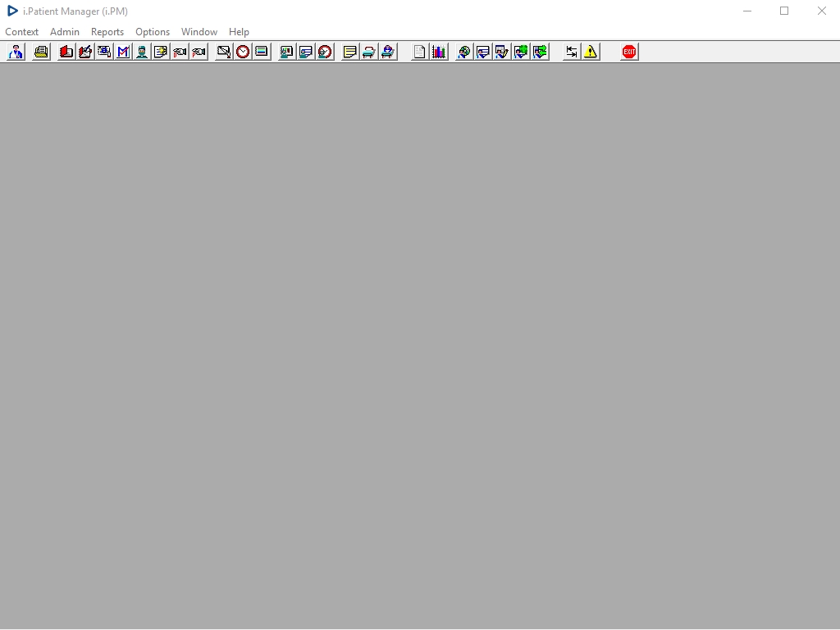This screenshot has width=840, height=630.
Task: Click the red book with pen icon
Action: point(85,52)
